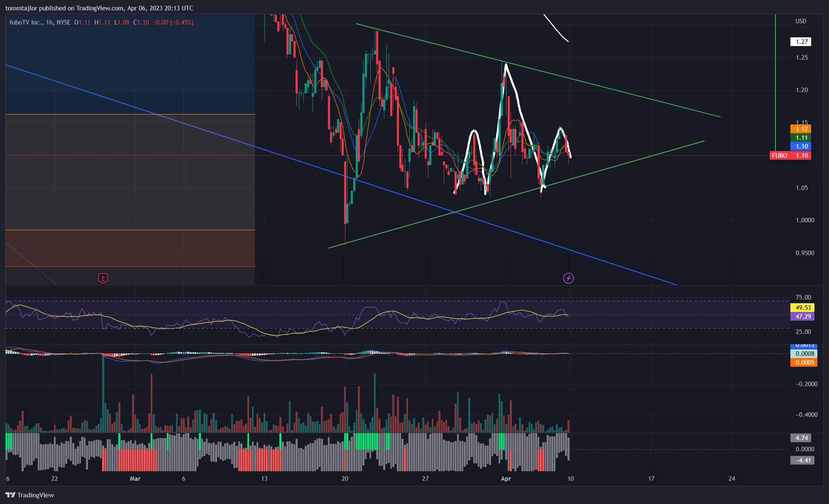Select the gray 4.74 indicator label
The width and height of the screenshot is (829, 504).
(x=801, y=438)
